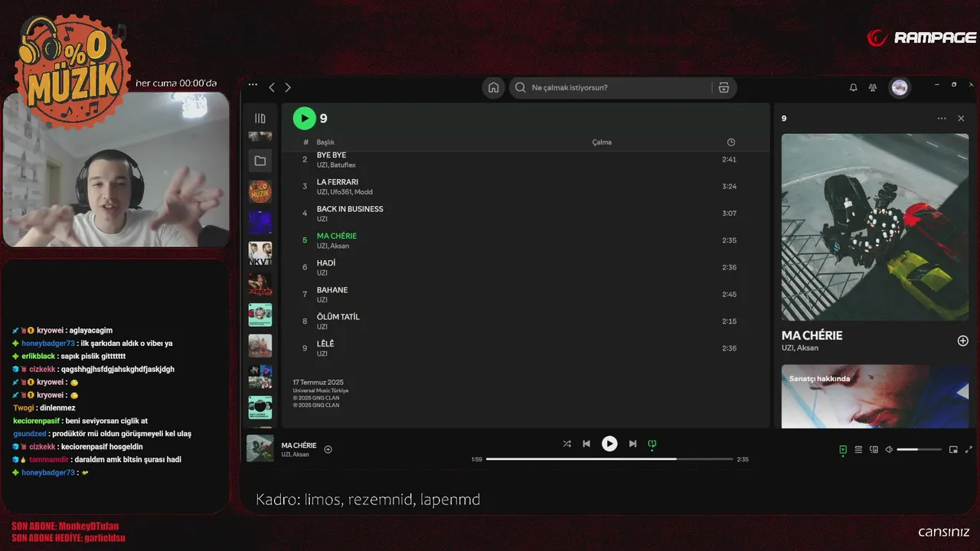Collapse Your Library sidebar icon
This screenshot has width=980, height=551.
(x=260, y=119)
